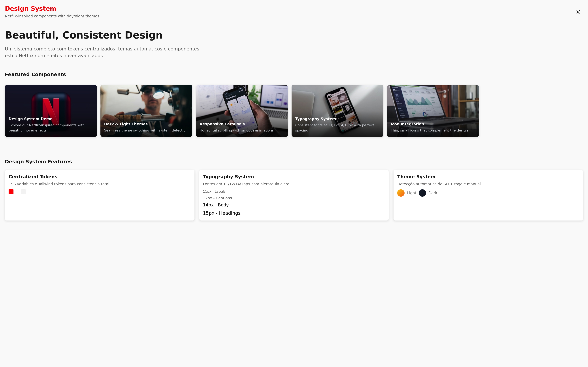
Task: Click the Design System red logo title
Action: 30,9
